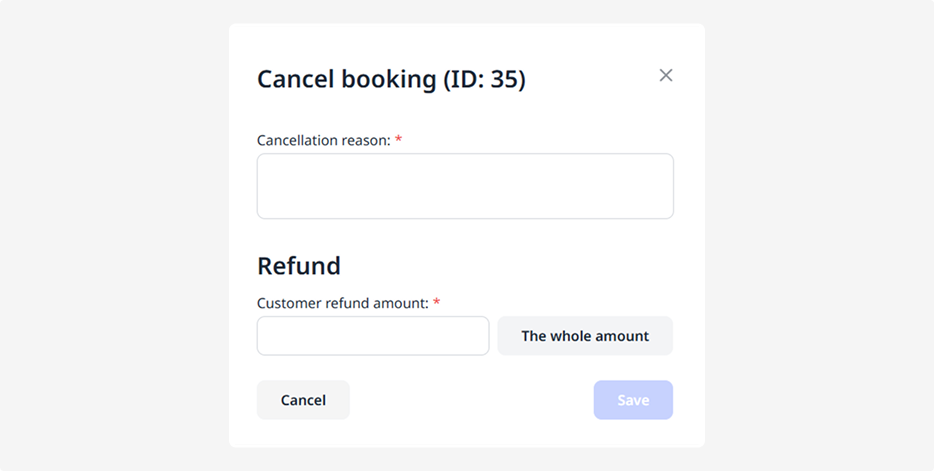Click red asterisk beside Customer refund amount

(x=436, y=303)
